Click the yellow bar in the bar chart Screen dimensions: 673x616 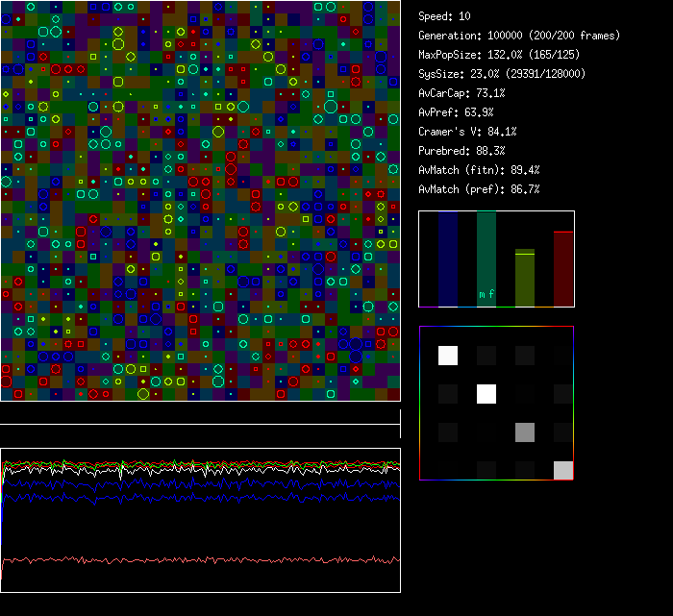tap(525, 279)
